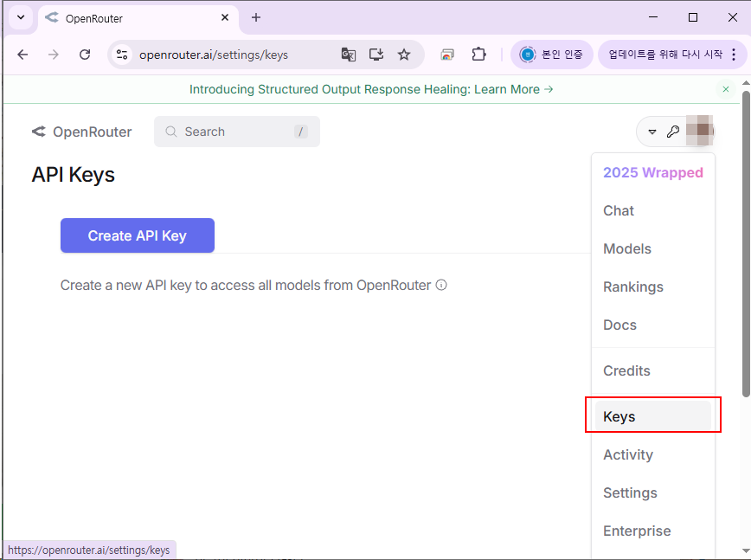Click the info icon next to the description
Screen dimensions: 751x560
pos(441,285)
